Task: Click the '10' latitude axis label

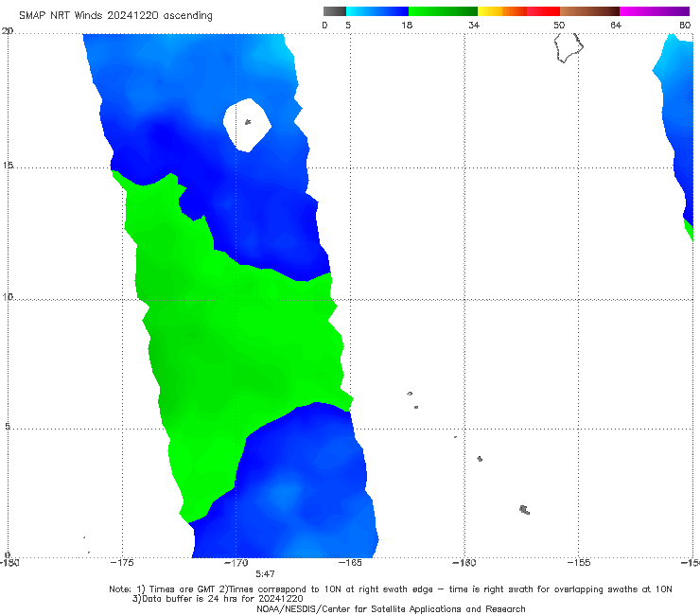Action: point(8,297)
